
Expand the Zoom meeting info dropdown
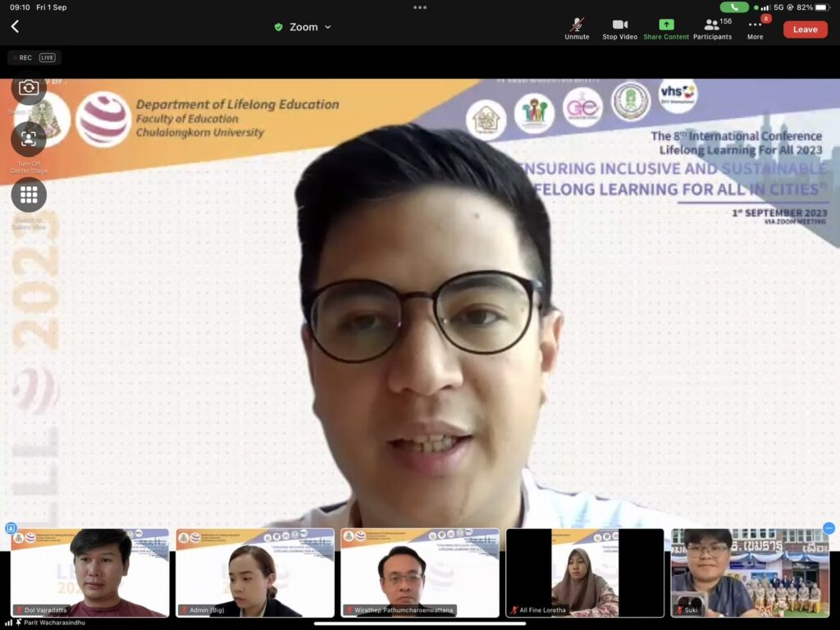pos(327,27)
